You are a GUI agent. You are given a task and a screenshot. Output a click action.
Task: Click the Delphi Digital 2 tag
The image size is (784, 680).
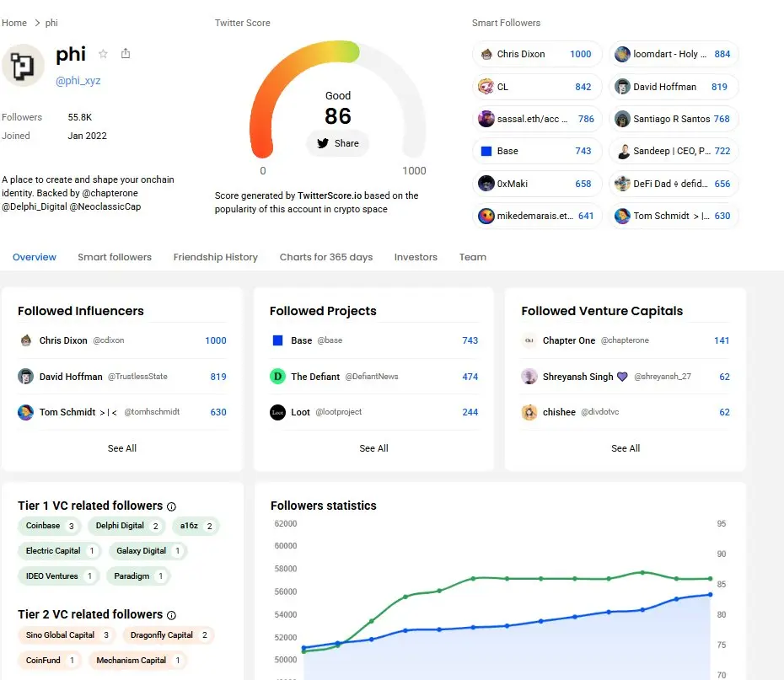coord(126,526)
